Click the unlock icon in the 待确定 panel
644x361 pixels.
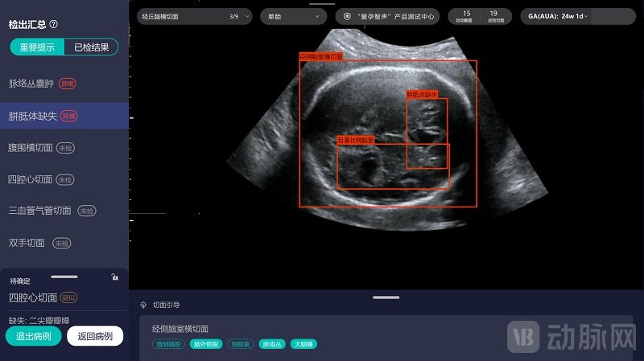coord(115,277)
